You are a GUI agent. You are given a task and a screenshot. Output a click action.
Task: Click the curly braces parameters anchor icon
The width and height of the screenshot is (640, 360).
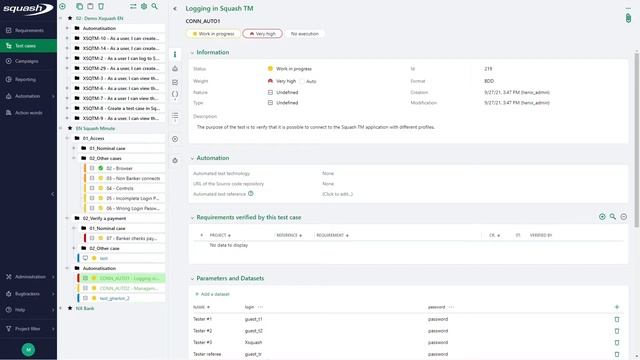(x=175, y=94)
